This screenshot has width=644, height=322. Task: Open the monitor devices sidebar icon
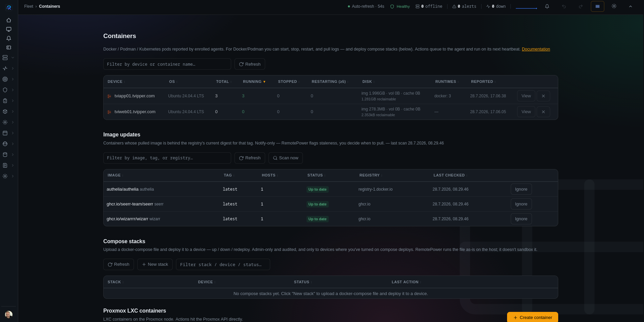(9, 29)
